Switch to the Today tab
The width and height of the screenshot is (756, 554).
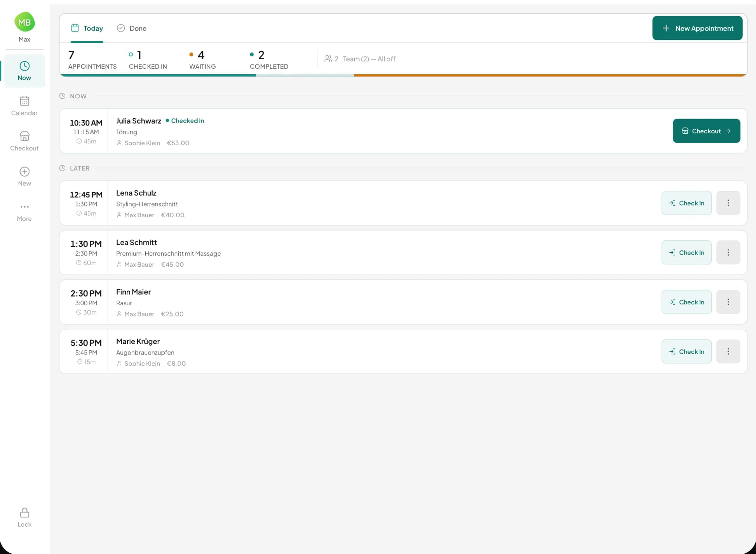click(87, 28)
